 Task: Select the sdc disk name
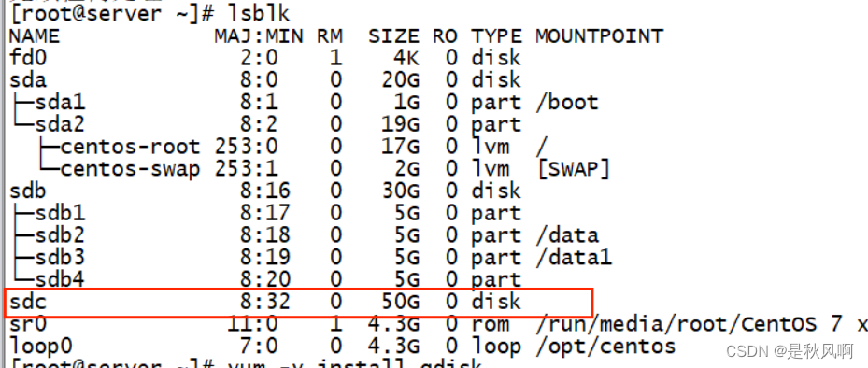point(28,301)
